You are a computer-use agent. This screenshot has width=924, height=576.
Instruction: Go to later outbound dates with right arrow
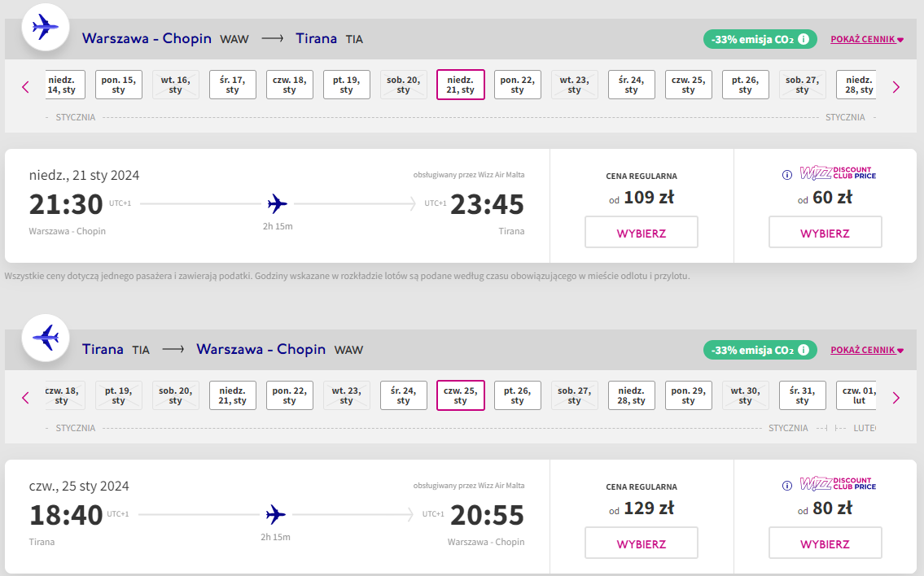click(896, 87)
